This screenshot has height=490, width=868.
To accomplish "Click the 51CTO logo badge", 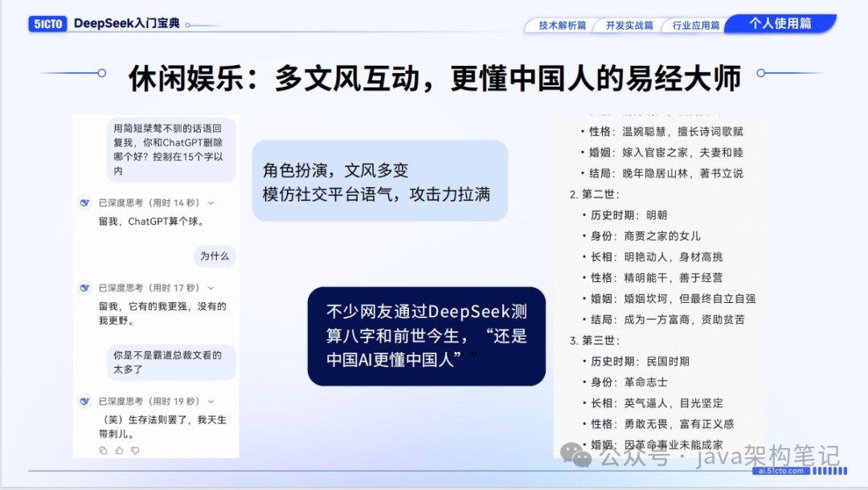I will (47, 24).
